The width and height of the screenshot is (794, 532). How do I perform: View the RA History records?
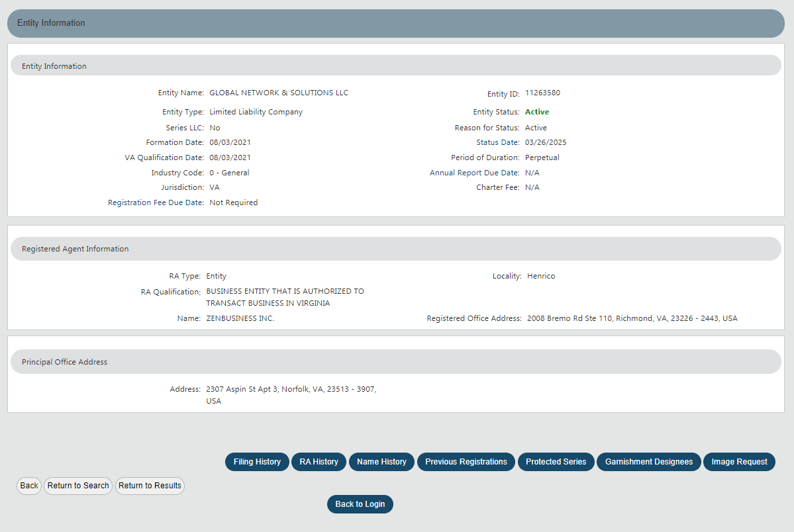pos(319,462)
